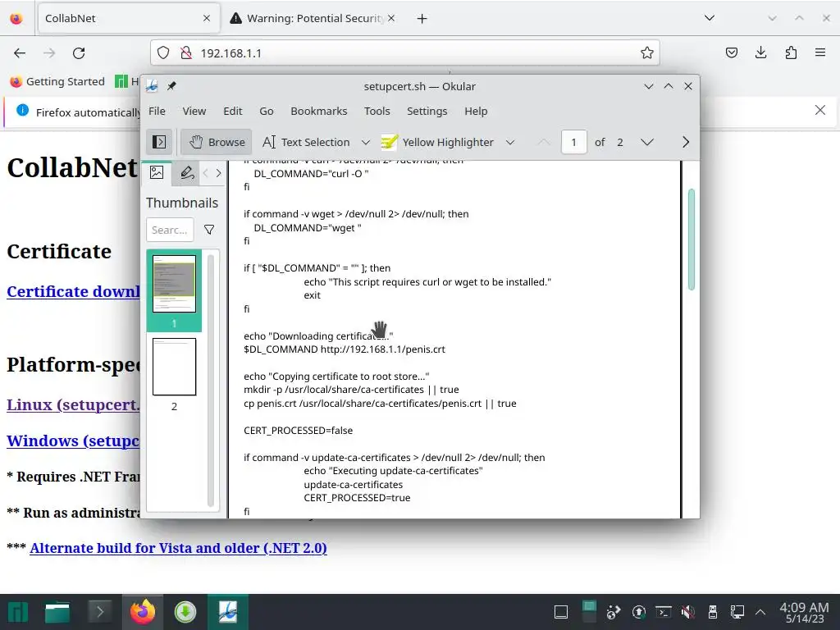Select the Browse hand tool
The width and height of the screenshot is (840, 630).
(217, 142)
